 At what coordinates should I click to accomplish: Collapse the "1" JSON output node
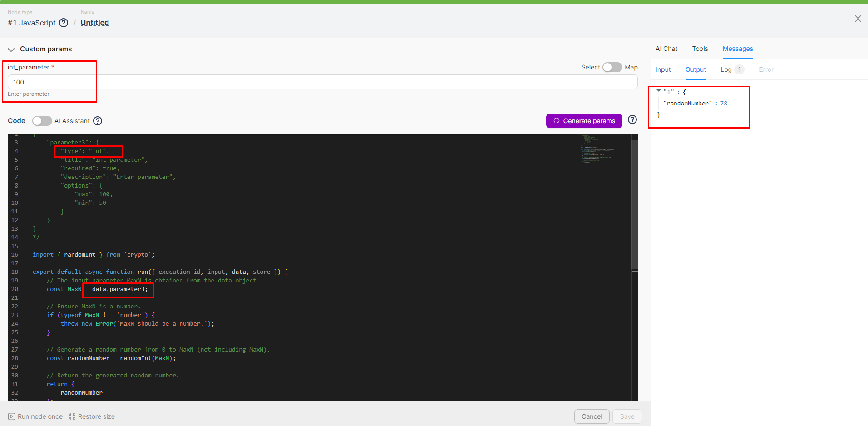(659, 91)
